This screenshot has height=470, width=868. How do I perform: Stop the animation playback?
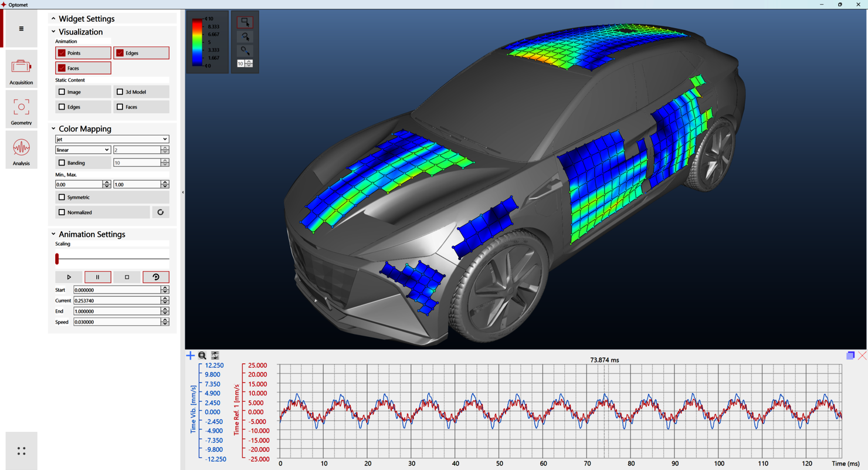click(127, 277)
